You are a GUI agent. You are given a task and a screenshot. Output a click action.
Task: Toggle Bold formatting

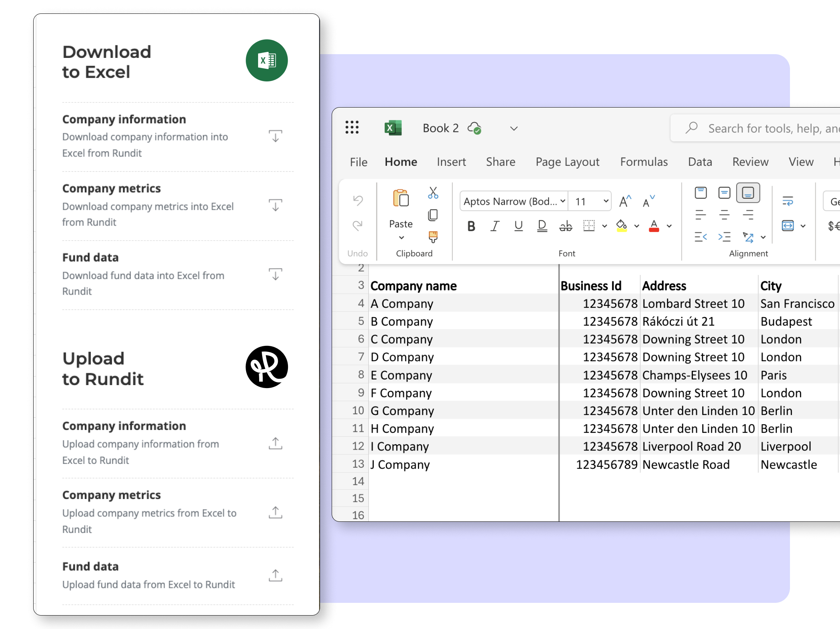(471, 226)
